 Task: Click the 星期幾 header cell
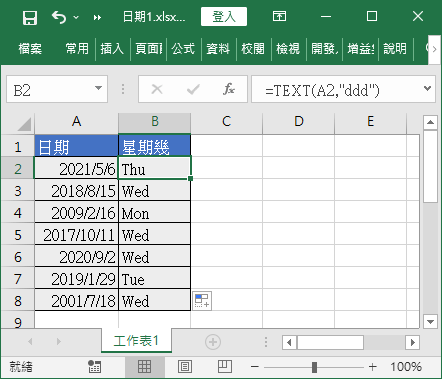coord(155,145)
